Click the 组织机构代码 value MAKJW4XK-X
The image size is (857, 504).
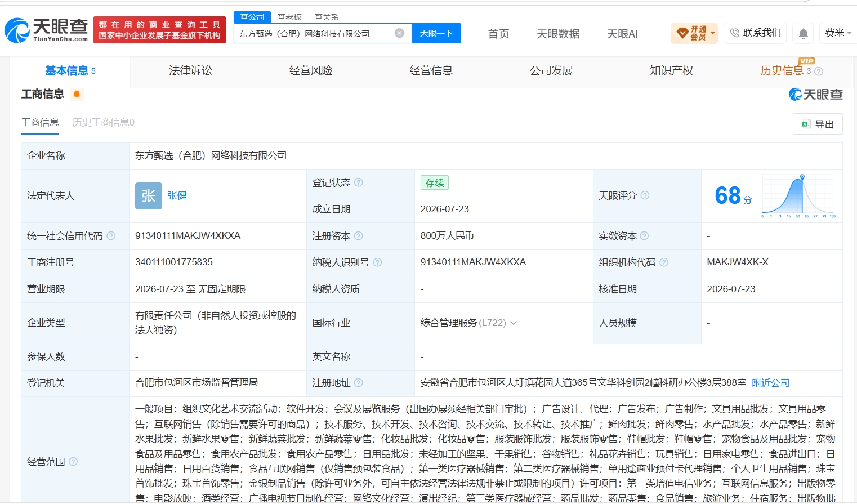tap(738, 262)
